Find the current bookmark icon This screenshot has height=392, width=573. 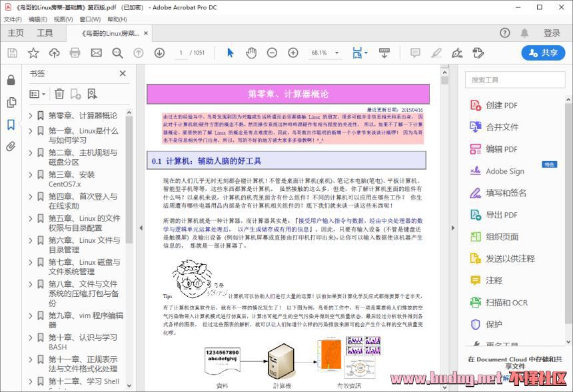92,94
